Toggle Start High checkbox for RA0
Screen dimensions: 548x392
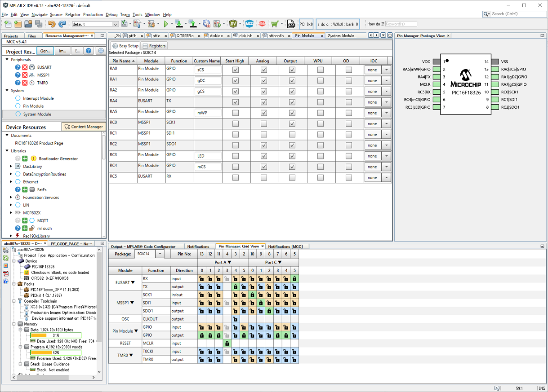[x=235, y=70]
